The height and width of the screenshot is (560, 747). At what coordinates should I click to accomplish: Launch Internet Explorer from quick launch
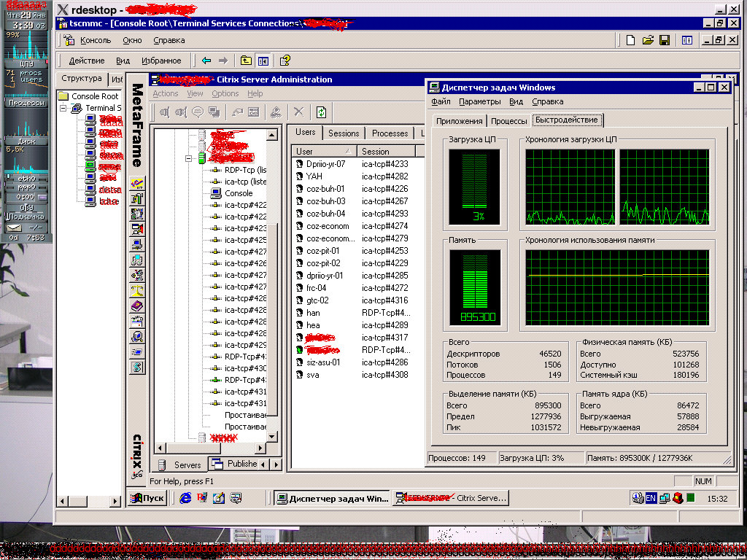pyautogui.click(x=185, y=498)
